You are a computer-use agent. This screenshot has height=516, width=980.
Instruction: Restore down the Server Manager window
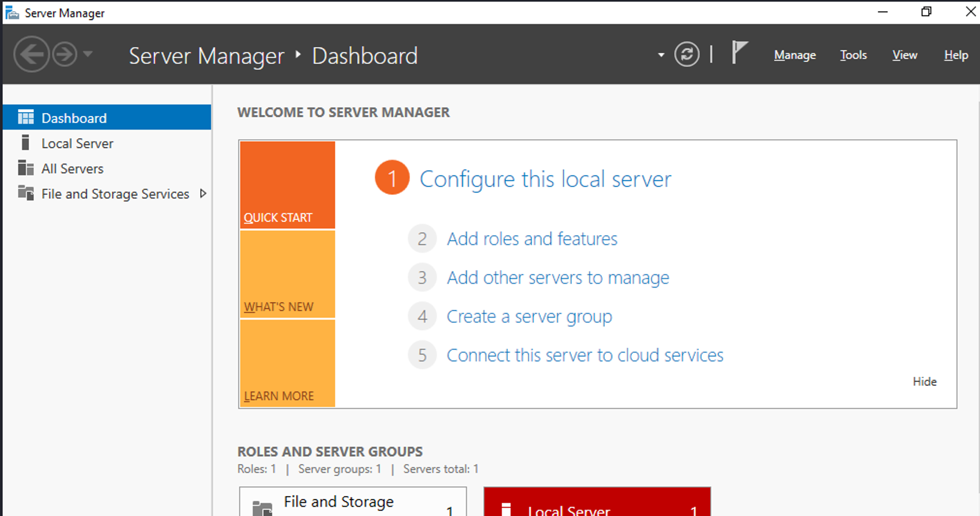pos(926,12)
